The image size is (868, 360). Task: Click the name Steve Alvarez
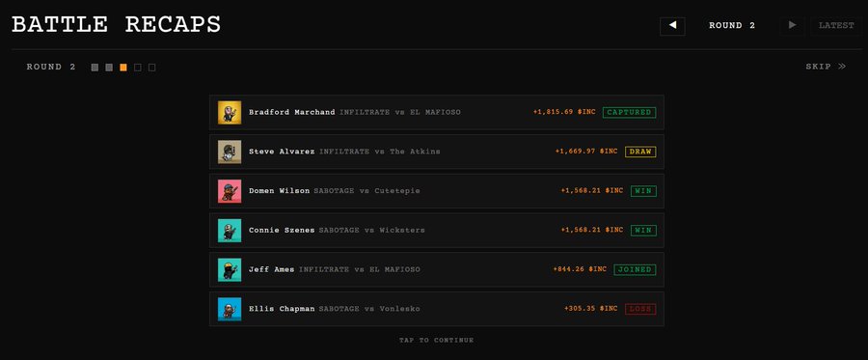tap(282, 152)
